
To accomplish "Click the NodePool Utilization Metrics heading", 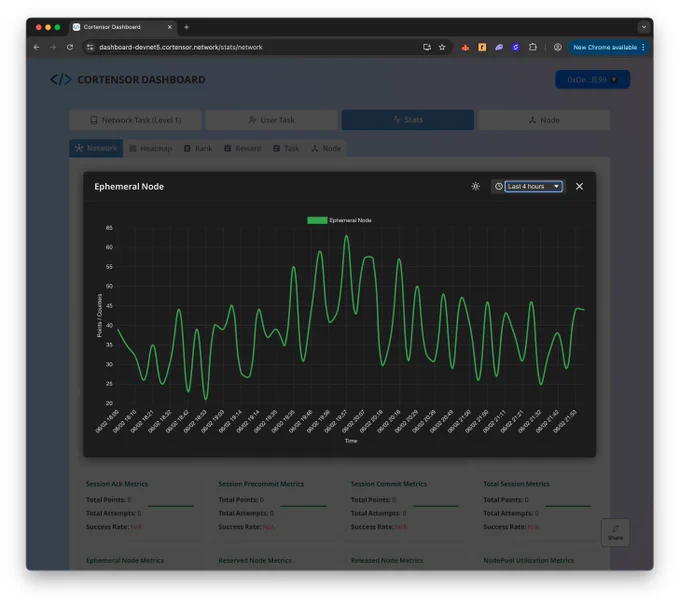I will coord(529,560).
